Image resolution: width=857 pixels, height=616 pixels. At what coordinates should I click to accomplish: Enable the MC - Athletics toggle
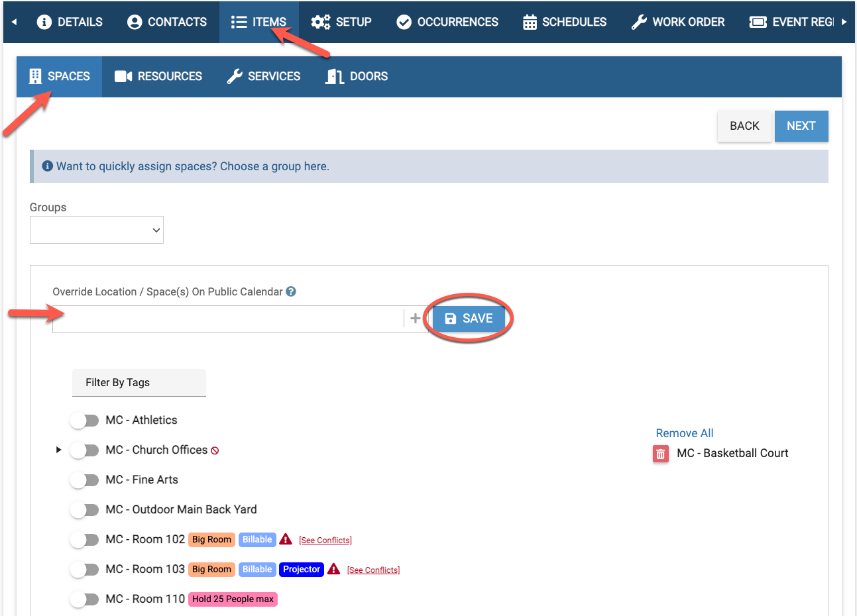(84, 420)
